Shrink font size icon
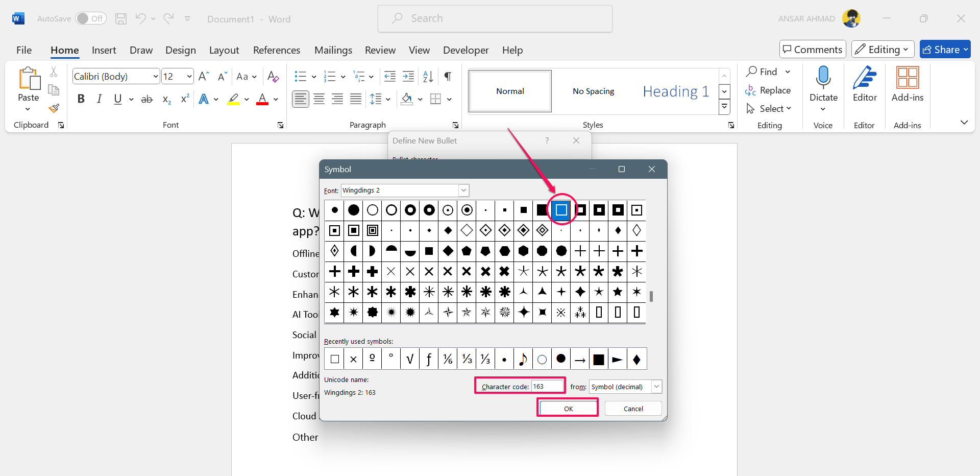980x476 pixels. (x=223, y=77)
